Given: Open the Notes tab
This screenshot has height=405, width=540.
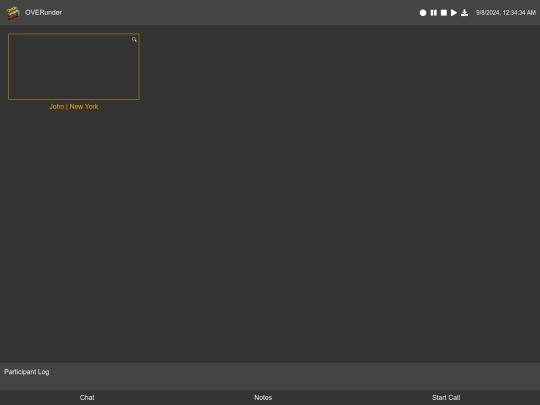Looking at the screenshot, I should point(263,397).
